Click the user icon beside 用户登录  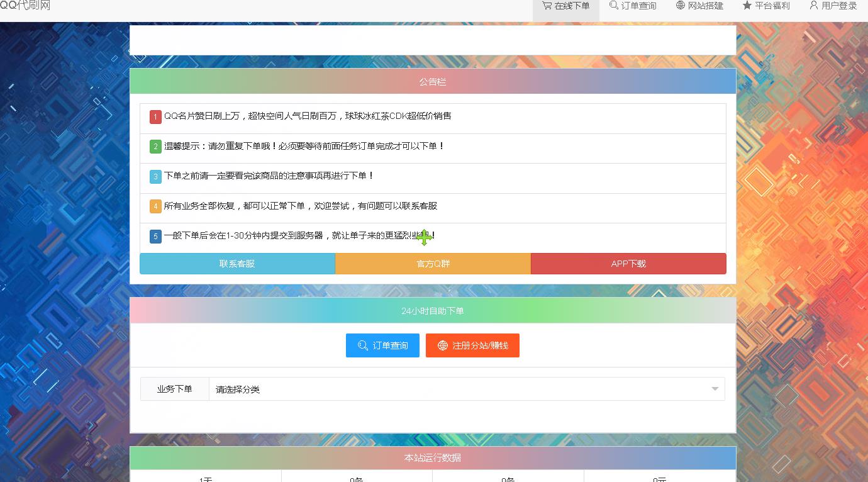[x=813, y=6]
